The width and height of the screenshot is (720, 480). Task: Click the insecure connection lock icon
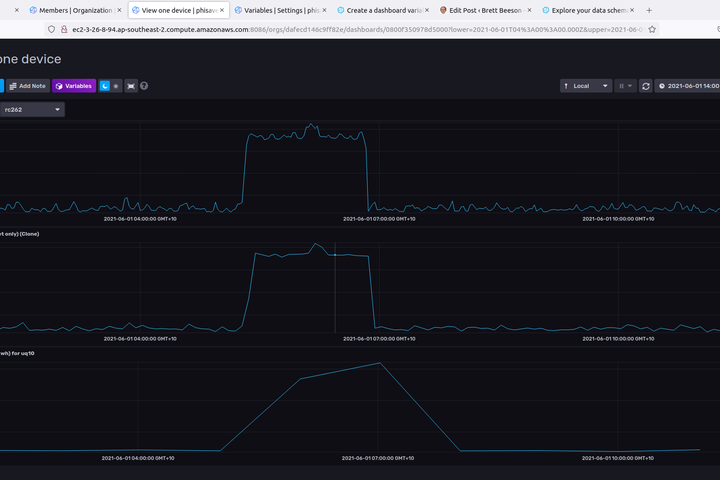click(x=64, y=29)
